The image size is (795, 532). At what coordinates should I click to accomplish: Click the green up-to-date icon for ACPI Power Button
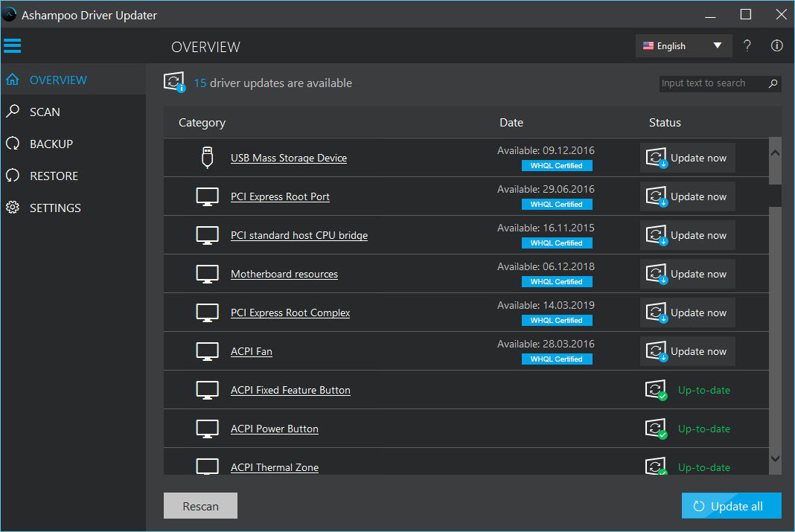click(x=656, y=428)
